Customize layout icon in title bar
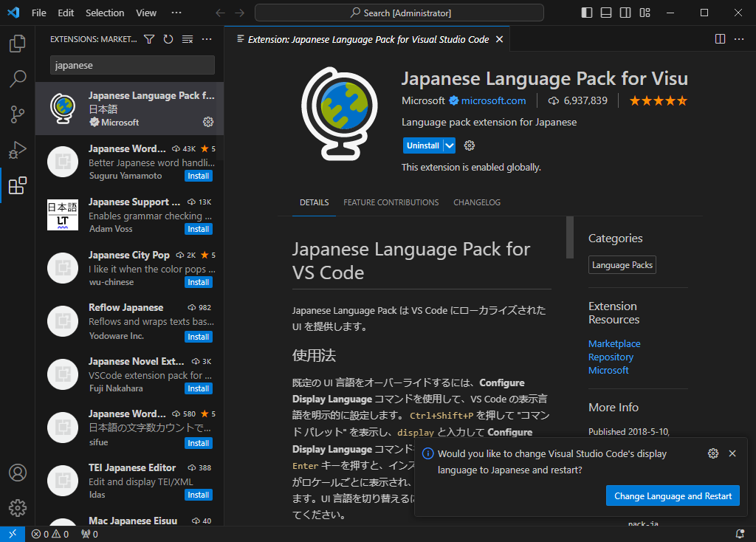Screen dimensions: 756x542 645,13
